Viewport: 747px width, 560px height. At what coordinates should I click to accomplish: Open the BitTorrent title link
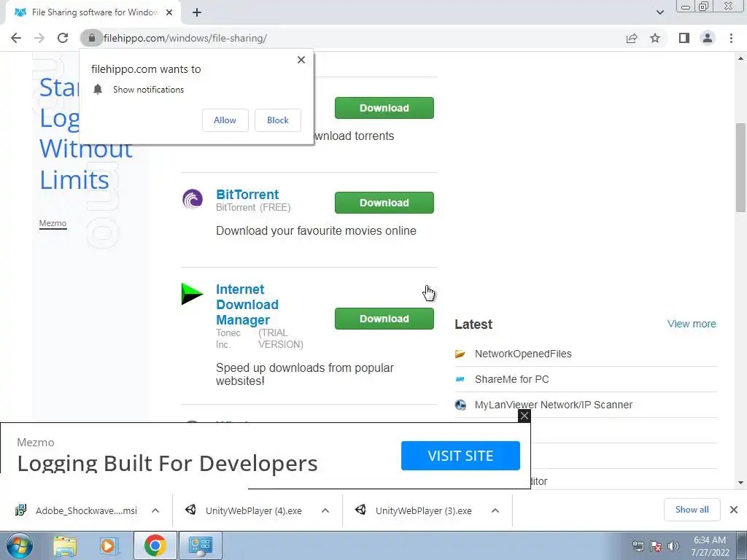247,194
